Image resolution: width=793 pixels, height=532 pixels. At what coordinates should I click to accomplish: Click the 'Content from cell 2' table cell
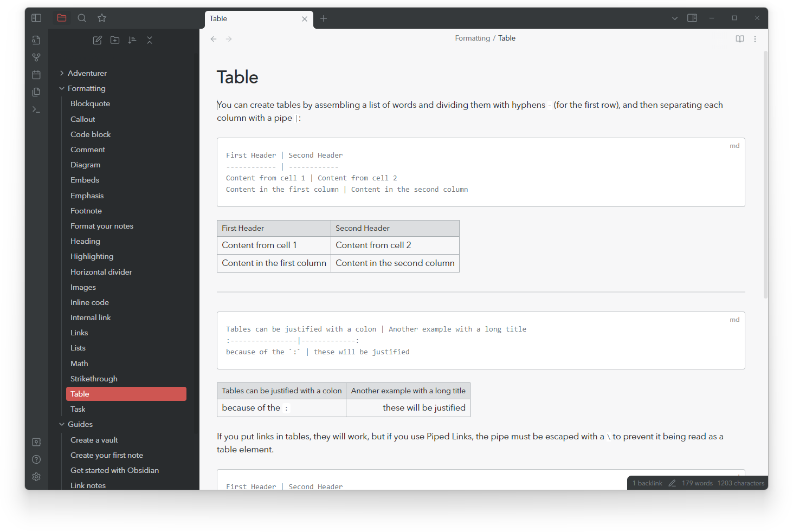395,245
